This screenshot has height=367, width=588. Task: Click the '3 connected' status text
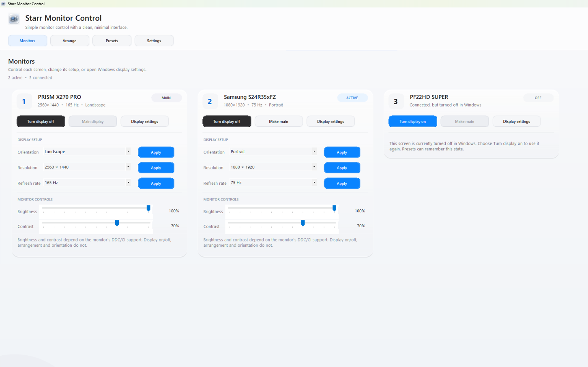point(41,78)
